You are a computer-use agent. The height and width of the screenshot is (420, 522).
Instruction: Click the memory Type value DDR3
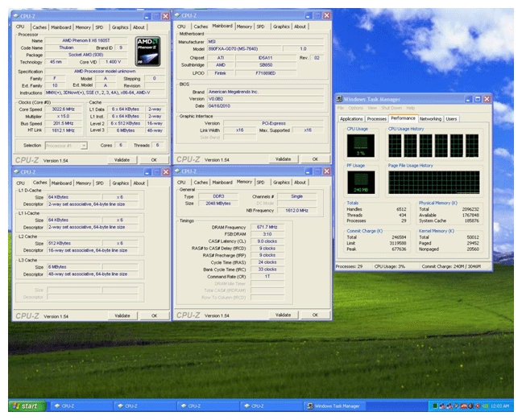[218, 196]
